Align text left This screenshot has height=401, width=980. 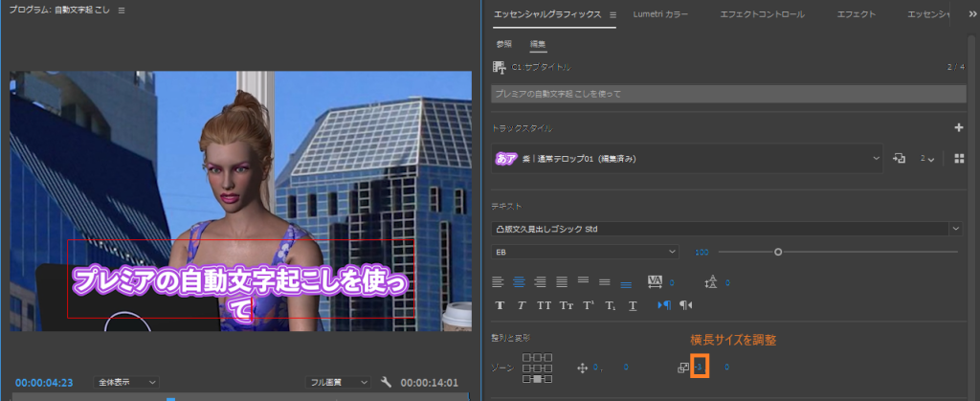(x=498, y=281)
